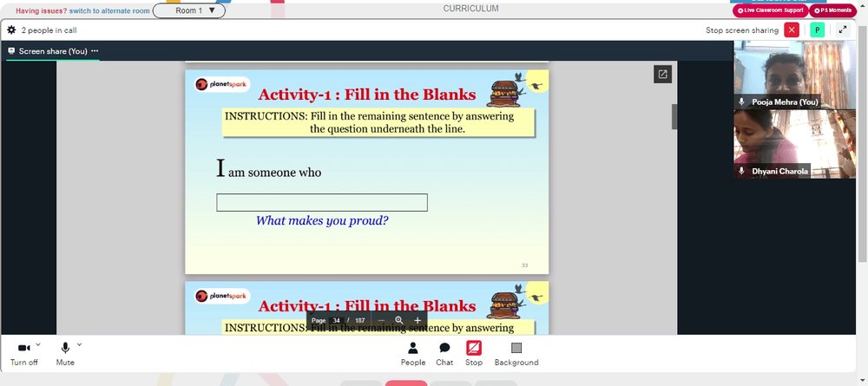Click the total pages 187 label

tap(360, 321)
